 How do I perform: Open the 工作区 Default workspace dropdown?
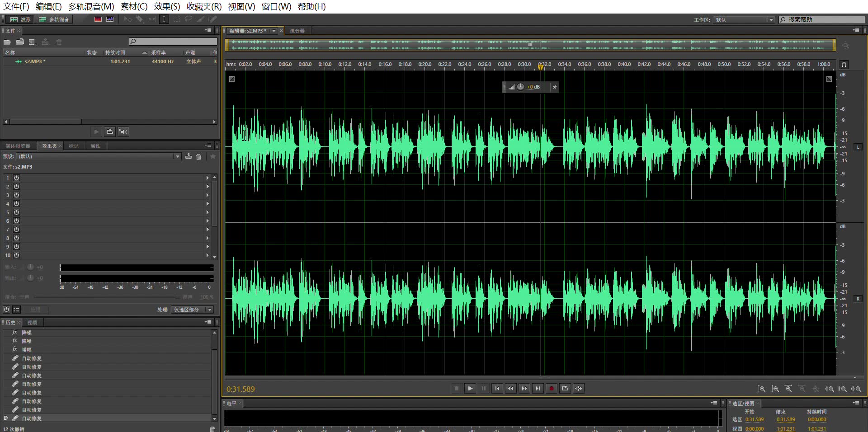coord(771,19)
